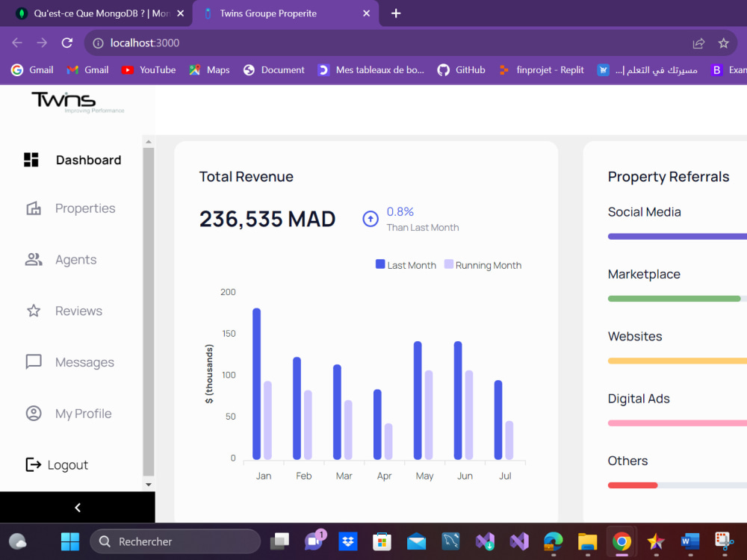Image resolution: width=747 pixels, height=560 pixels.
Task: Open Microsoft Store from the taskbar
Action: 382,541
